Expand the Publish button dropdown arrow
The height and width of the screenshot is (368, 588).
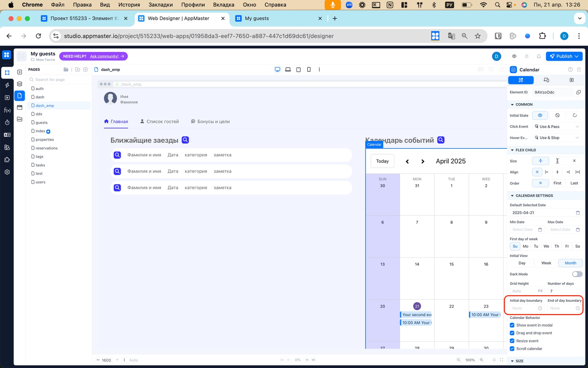tap(577, 56)
